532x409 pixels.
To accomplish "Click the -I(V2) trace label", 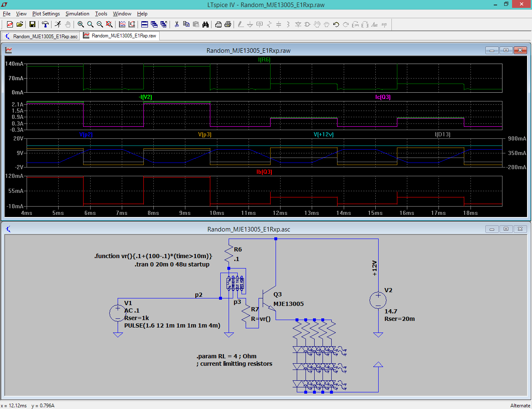I will pyautogui.click(x=145, y=97).
